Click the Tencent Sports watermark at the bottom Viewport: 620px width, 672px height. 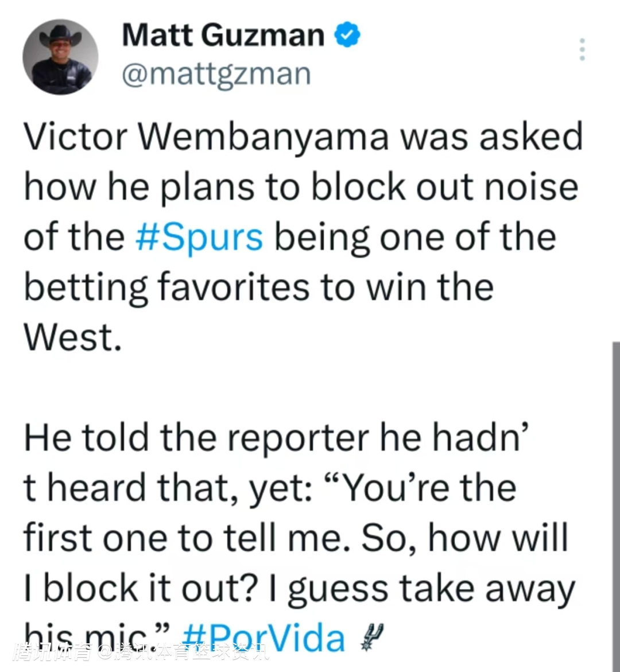(141, 652)
